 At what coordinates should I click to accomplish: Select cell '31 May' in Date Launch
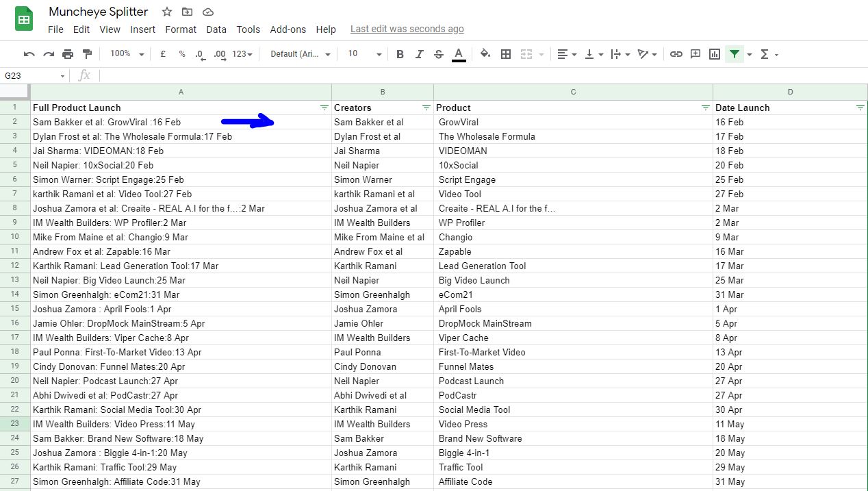click(790, 481)
